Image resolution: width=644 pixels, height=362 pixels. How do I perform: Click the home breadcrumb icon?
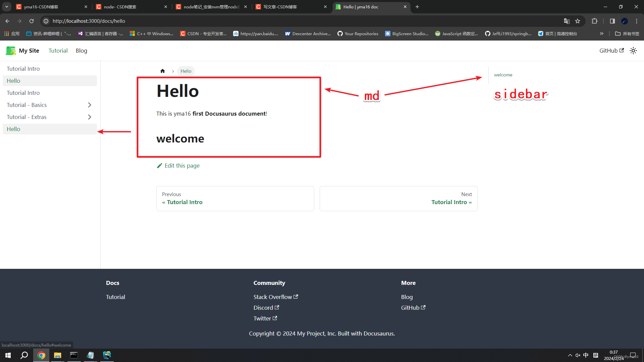pos(162,71)
